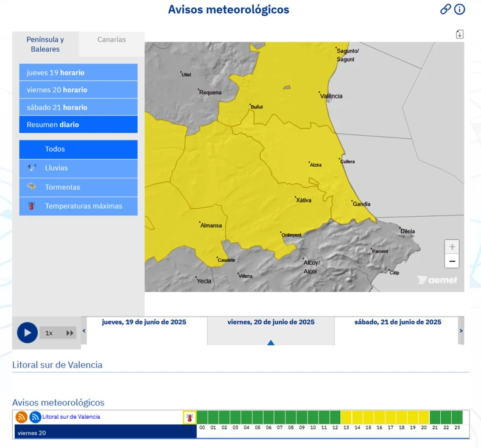Click the 1x playback speed control

click(x=49, y=333)
